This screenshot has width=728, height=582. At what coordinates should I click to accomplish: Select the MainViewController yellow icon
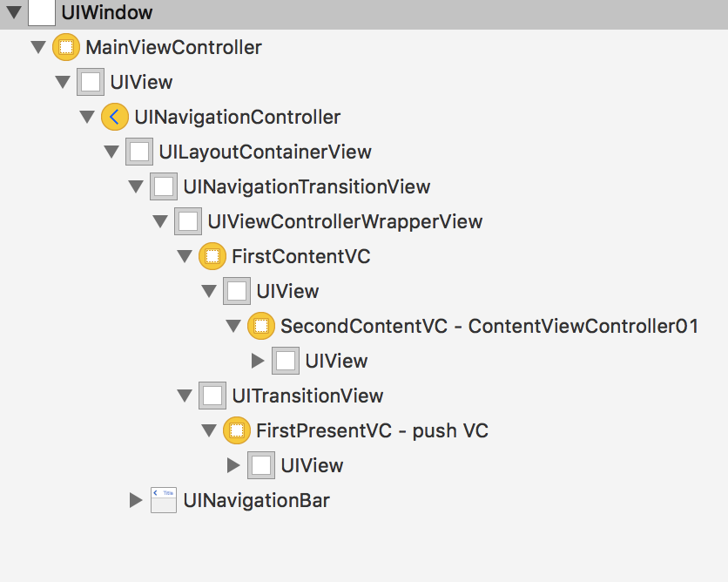coord(67,47)
